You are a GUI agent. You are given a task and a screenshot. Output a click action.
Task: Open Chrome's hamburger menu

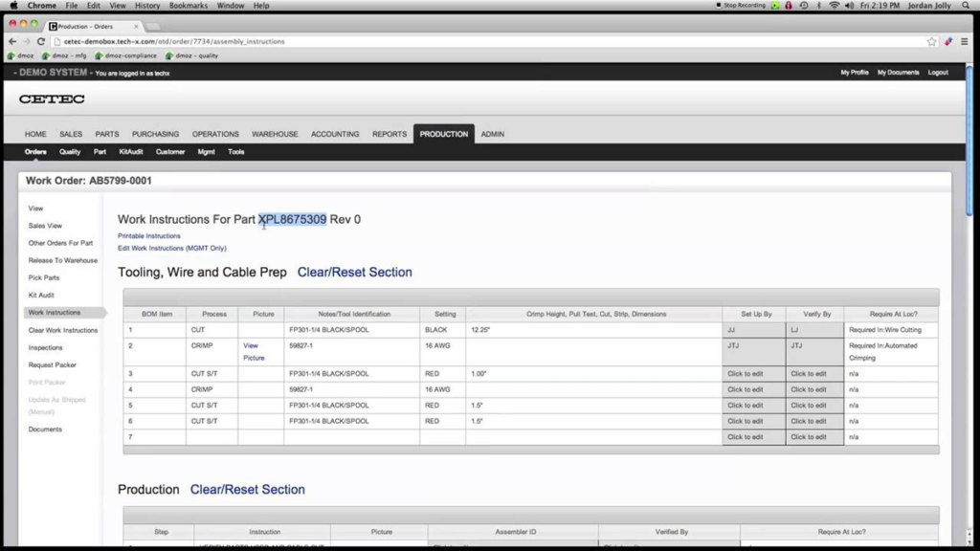coord(964,41)
